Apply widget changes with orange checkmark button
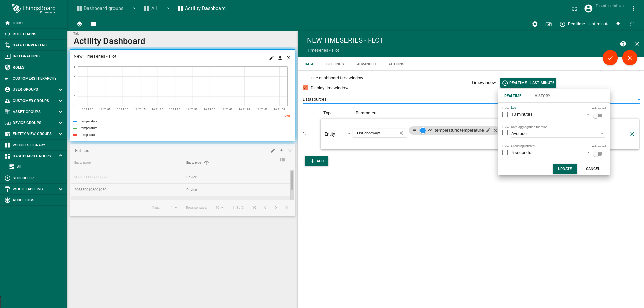The height and width of the screenshot is (308, 644). 610,58
